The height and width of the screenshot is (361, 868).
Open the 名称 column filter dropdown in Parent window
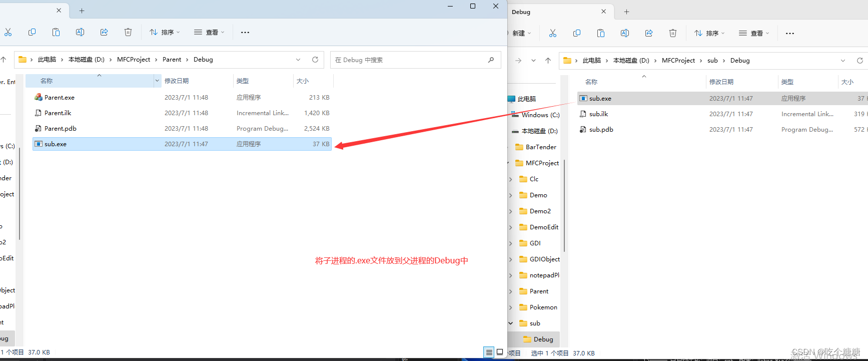click(x=157, y=81)
